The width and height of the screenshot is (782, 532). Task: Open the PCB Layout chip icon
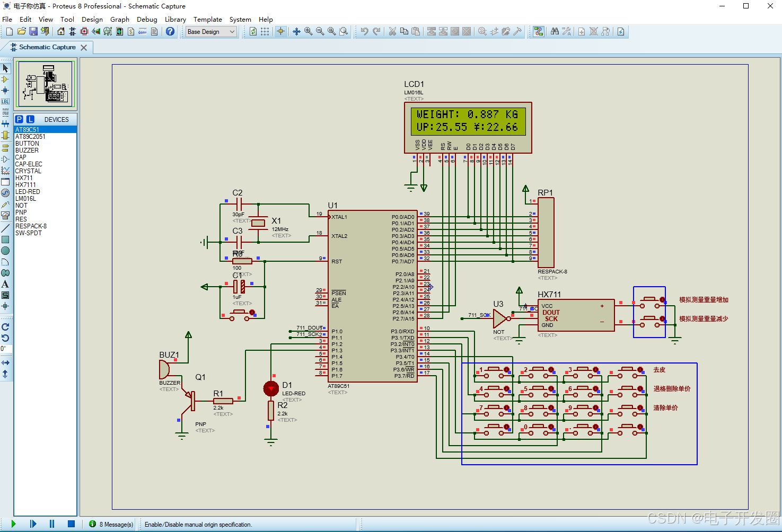(84, 32)
